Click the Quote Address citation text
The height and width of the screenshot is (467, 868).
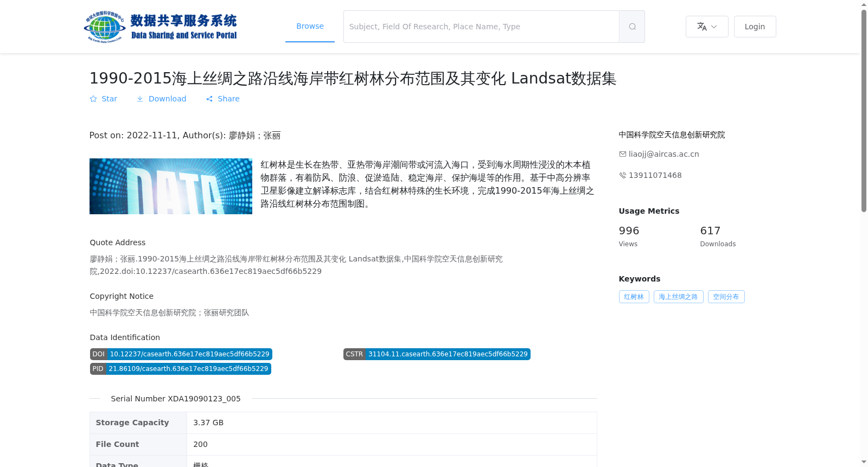tap(296, 265)
